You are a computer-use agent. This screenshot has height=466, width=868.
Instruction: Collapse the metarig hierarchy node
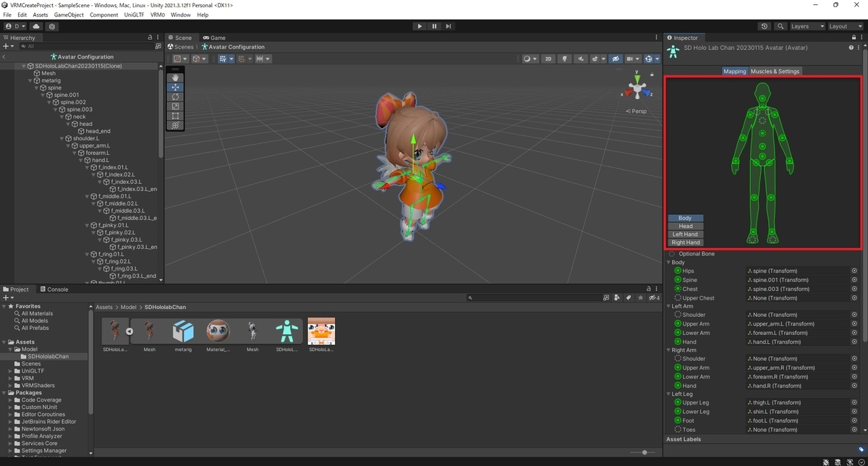coord(30,80)
